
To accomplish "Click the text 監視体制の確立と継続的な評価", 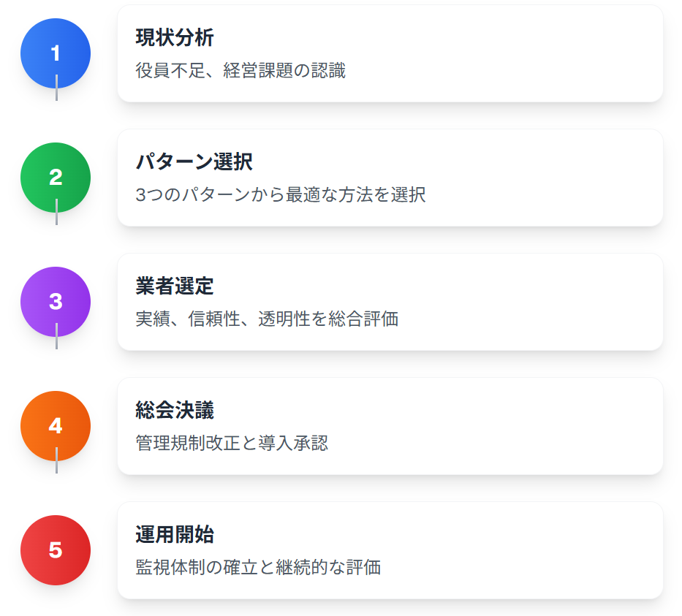I will 258,567.
